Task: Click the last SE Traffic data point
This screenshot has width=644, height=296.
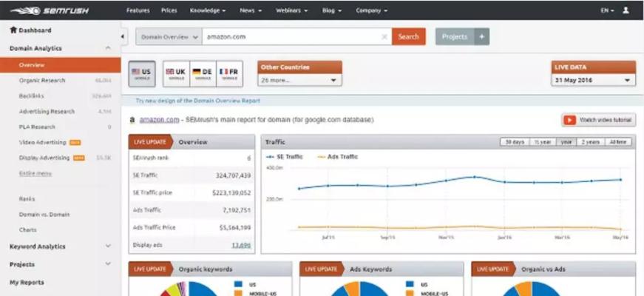Action: pyautogui.click(x=620, y=180)
